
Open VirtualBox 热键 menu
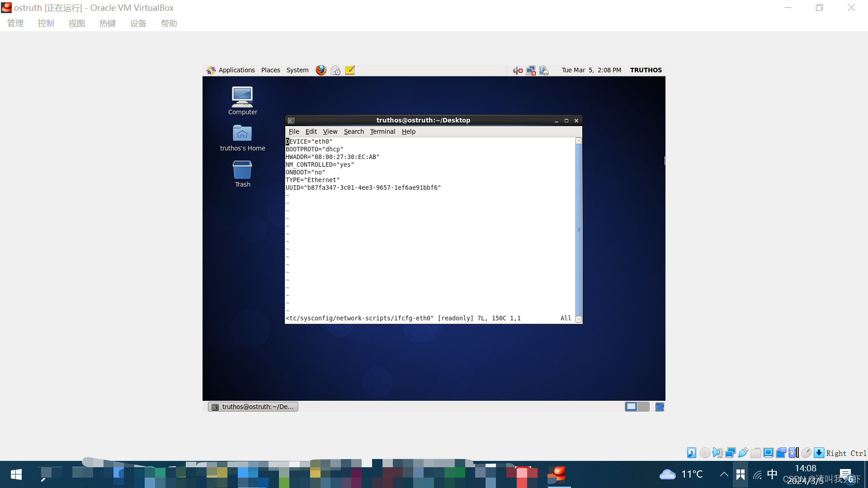[108, 23]
